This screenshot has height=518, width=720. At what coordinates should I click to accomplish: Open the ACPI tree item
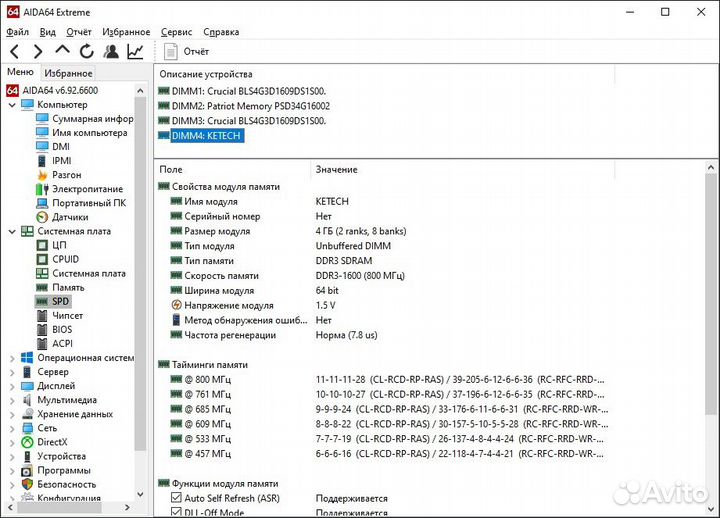(54, 343)
